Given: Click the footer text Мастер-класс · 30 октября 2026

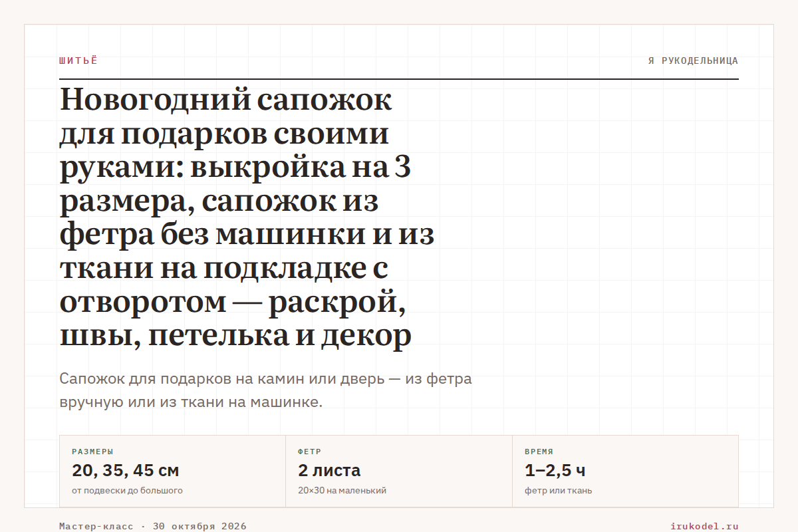Looking at the screenshot, I should (x=153, y=526).
